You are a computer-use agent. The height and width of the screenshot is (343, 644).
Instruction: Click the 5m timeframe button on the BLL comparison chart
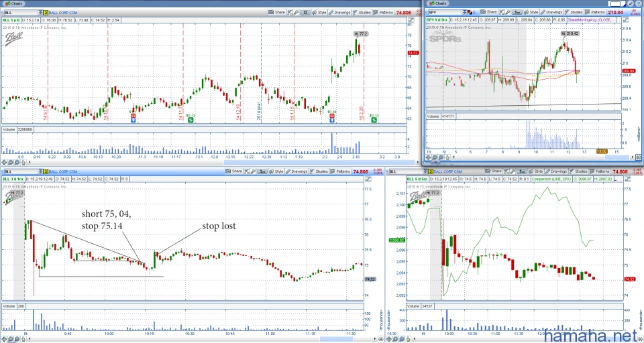[522, 171]
